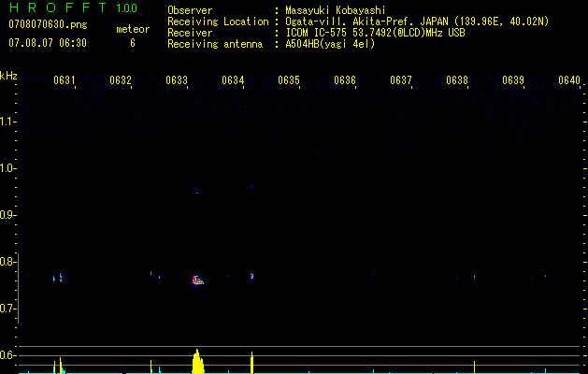Click the tallest yellow power peak after 0633
Viewport: 588px width, 374px height.
point(197,362)
